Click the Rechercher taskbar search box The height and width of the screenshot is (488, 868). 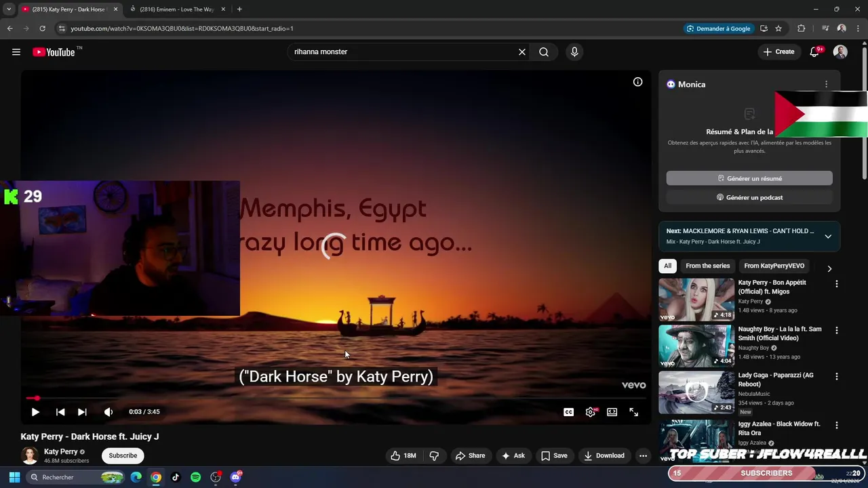click(x=76, y=477)
